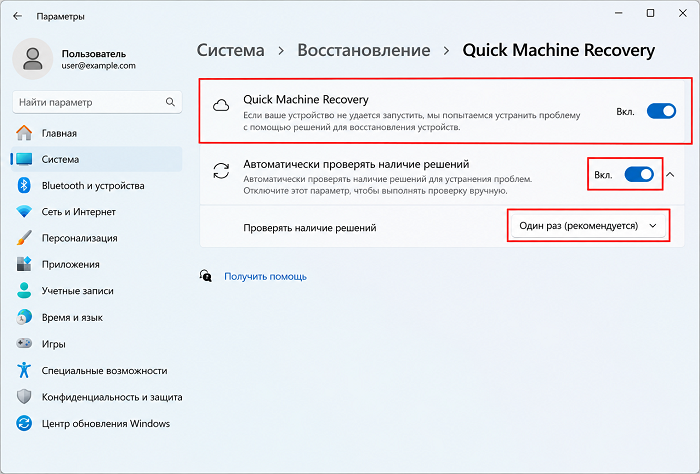Screen dimensions: 700x474
Task: Maximize the Параметры window
Action: point(650,13)
